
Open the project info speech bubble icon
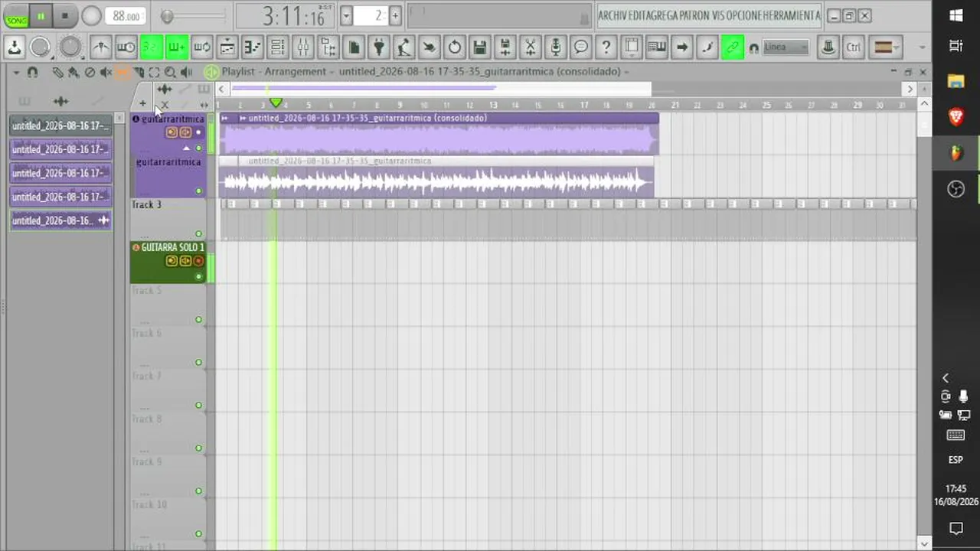pos(581,47)
